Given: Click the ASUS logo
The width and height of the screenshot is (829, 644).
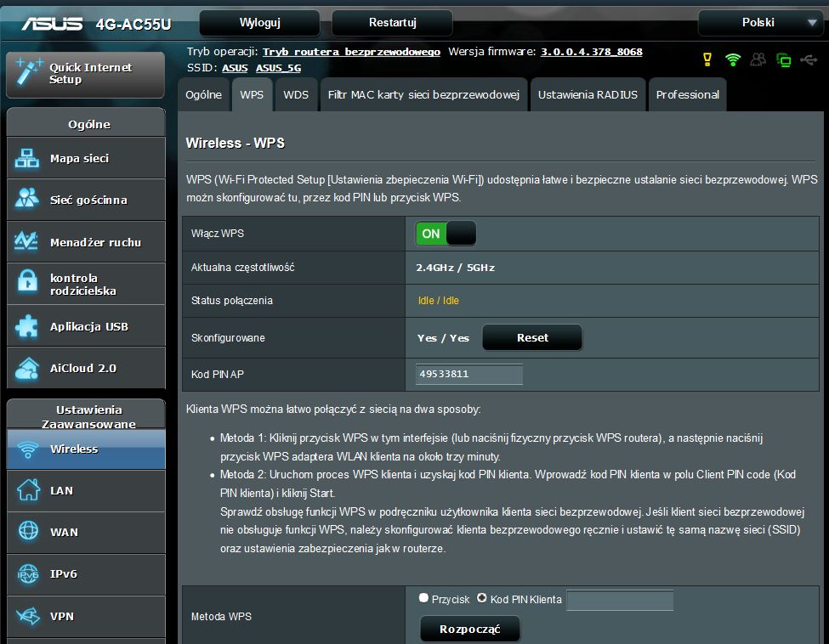Looking at the screenshot, I should (x=52, y=24).
